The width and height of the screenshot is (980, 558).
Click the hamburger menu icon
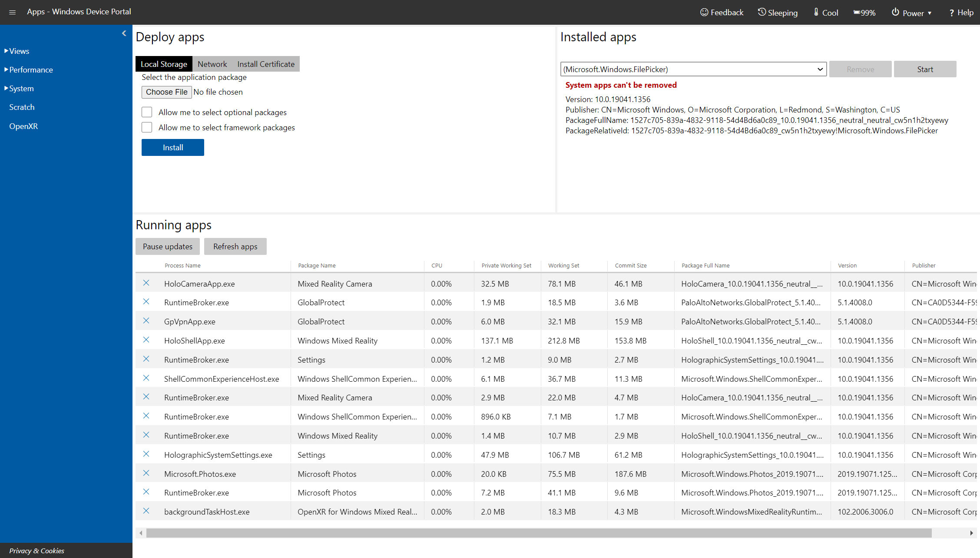[x=12, y=12]
